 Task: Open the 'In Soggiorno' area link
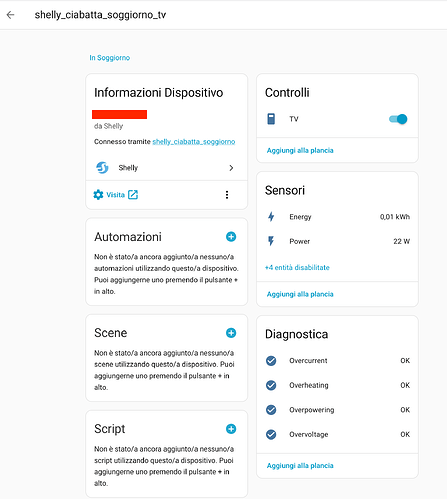110,58
